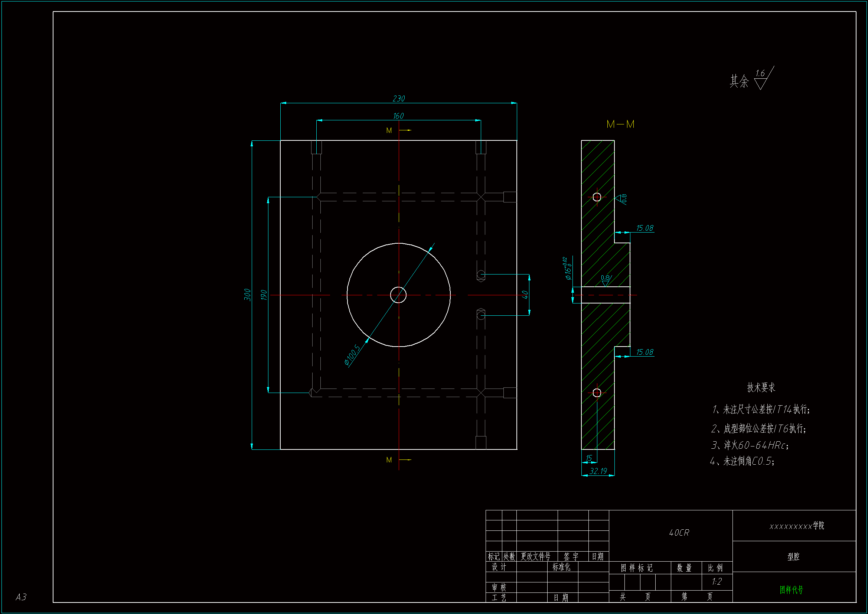
Task: Click the 40CR material cell
Action: point(679,533)
